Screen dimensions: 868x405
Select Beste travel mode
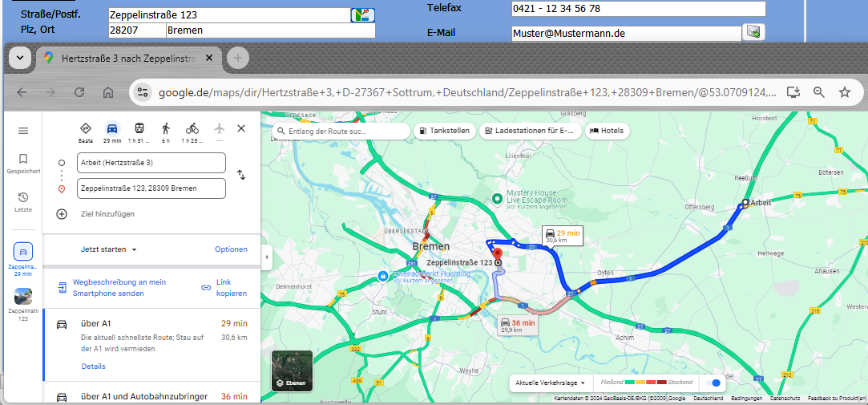click(x=85, y=133)
